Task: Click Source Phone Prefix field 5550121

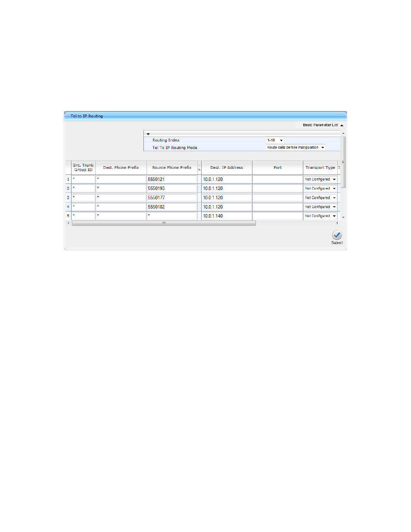Action: (x=172, y=179)
